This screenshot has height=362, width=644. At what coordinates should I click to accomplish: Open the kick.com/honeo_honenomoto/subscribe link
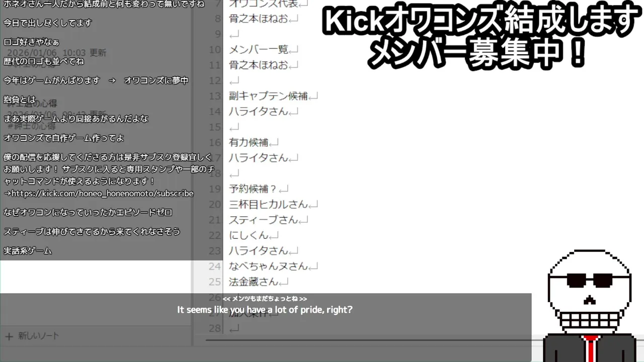pyautogui.click(x=102, y=194)
